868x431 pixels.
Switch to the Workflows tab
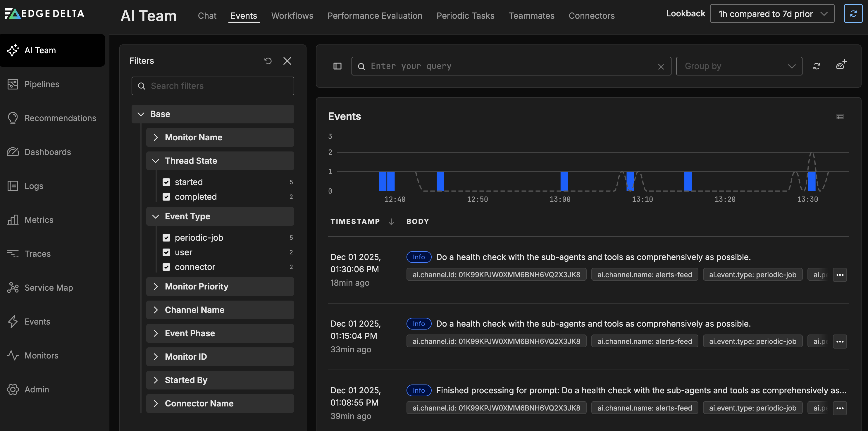[x=292, y=15]
